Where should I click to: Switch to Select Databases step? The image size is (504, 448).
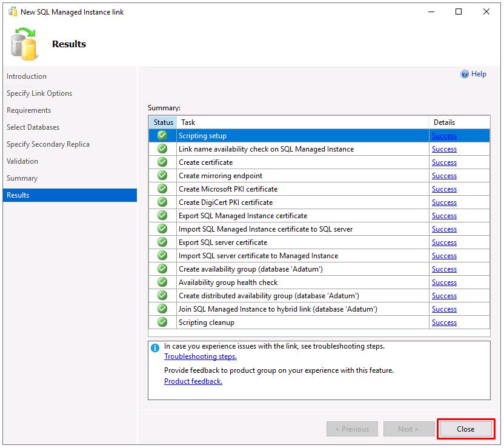tap(33, 127)
